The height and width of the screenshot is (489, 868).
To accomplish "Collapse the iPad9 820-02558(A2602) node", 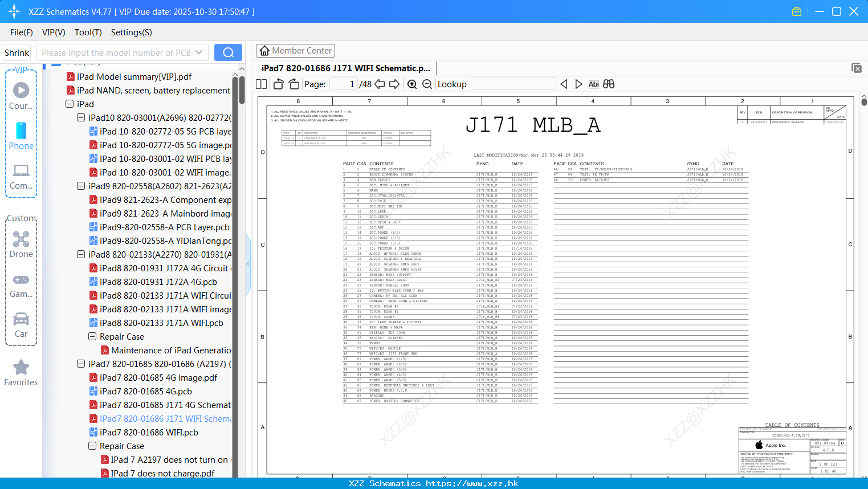I will point(81,186).
